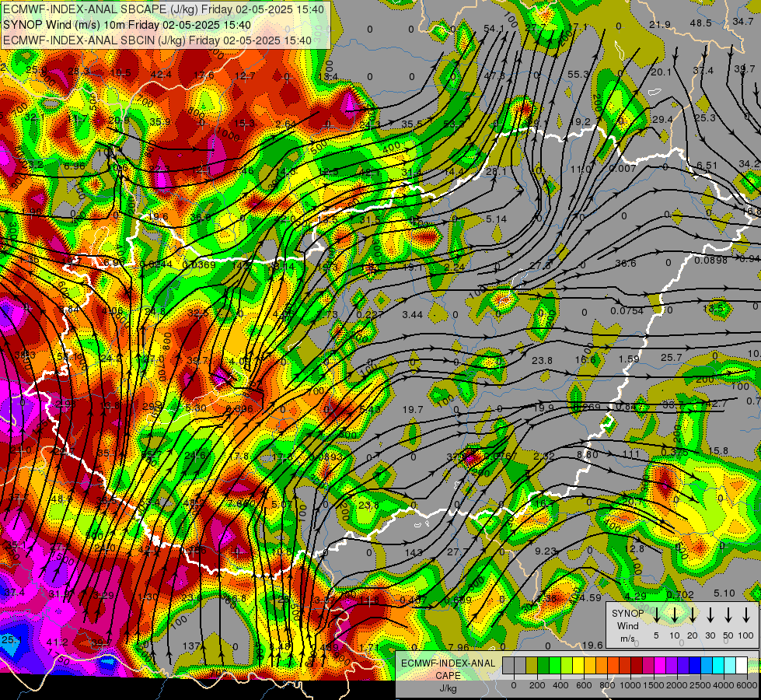Click the 100 m/s wind arrow in legend
761x700 pixels.
click(746, 615)
